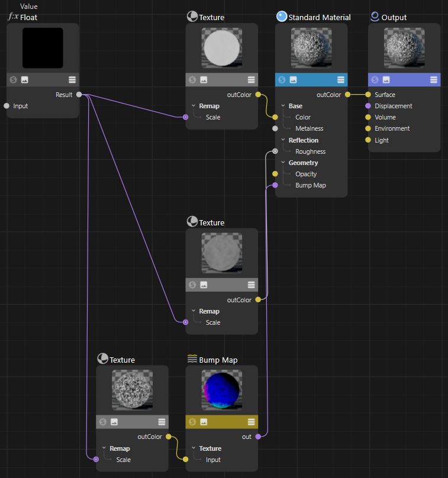Open the Standard Material node's hamburger menu
448x478 pixels.
[341, 80]
